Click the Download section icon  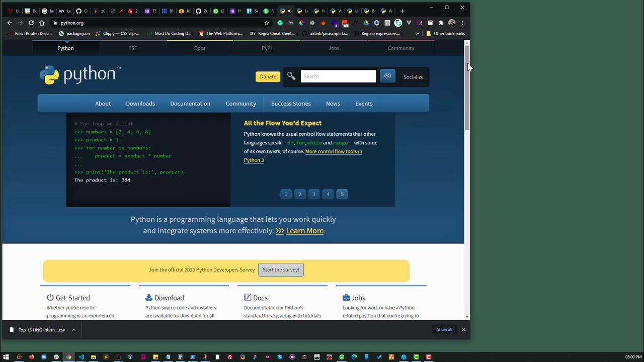pos(149,298)
